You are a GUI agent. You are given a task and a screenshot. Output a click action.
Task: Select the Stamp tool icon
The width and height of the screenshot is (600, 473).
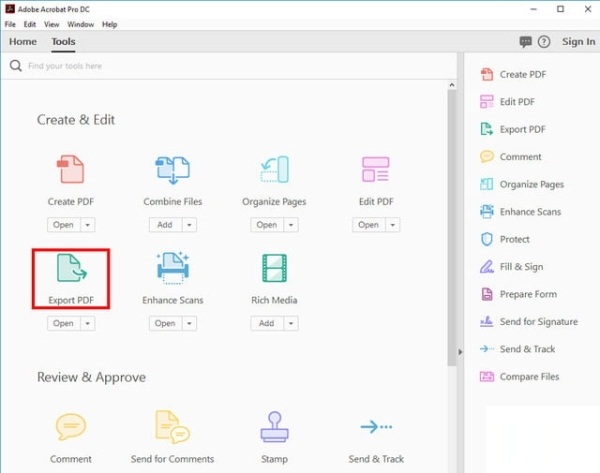coord(274,427)
